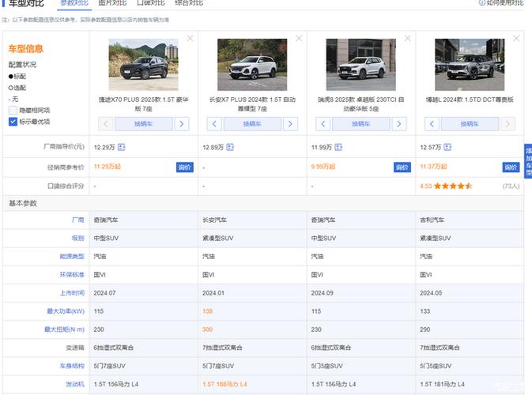Click next arrow under 长安X7 PLUS
532x395 pixels.
[x=290, y=124]
